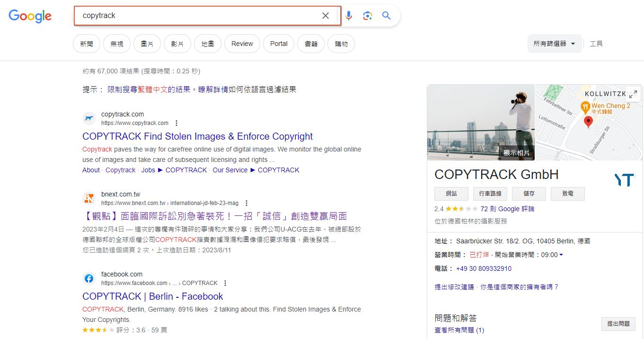The image size is (644, 339).
Task: Click 限制搜尋繁體中文的結果 link
Action: pos(149,89)
